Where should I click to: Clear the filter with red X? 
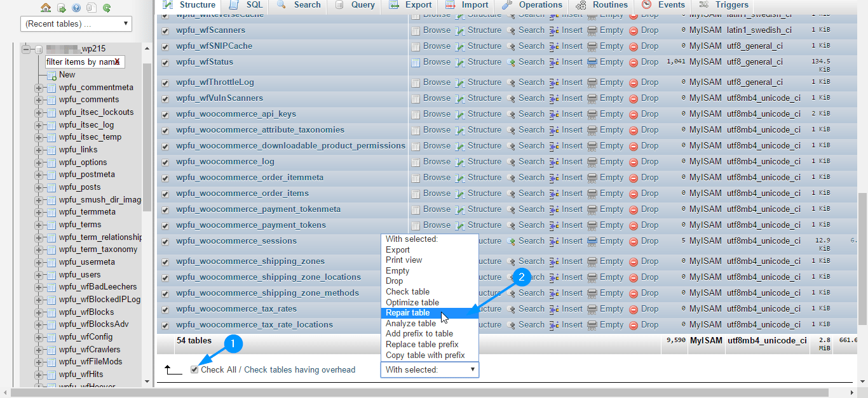[117, 62]
